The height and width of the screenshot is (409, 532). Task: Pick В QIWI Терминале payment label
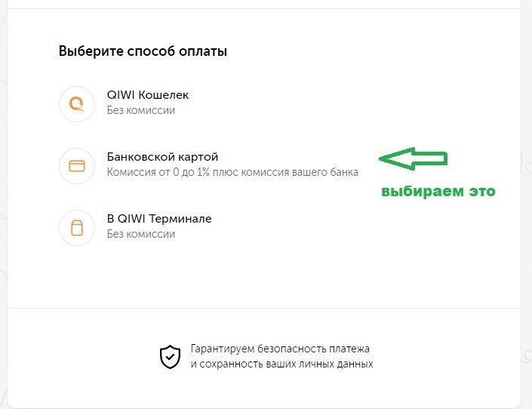click(159, 219)
